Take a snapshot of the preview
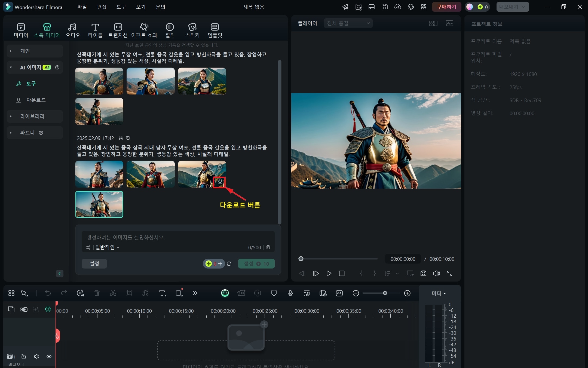The image size is (588, 368). click(423, 274)
